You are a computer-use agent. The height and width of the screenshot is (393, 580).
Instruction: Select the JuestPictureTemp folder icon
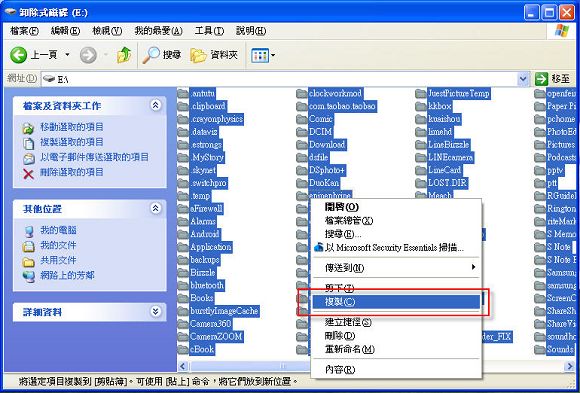click(x=421, y=93)
